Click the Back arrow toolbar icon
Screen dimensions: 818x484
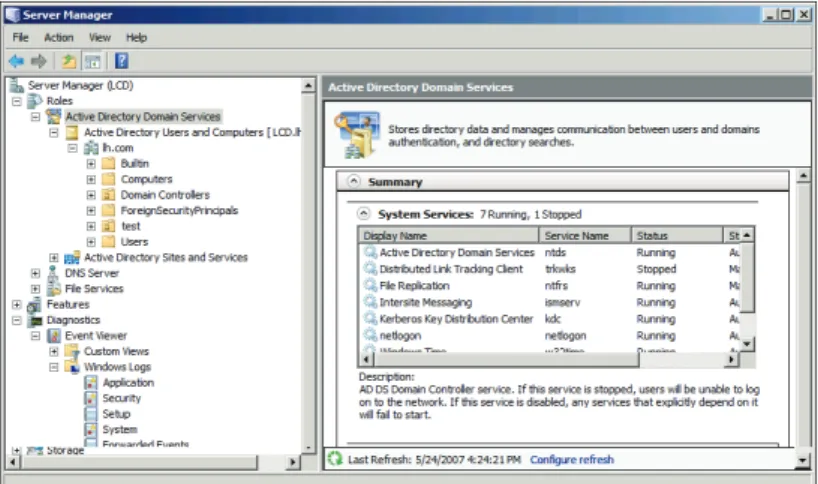coord(16,62)
